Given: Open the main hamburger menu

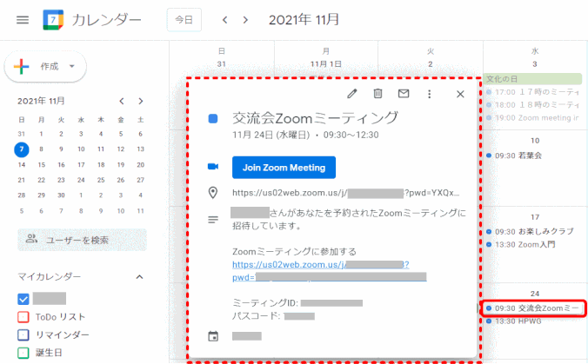Looking at the screenshot, I should pos(23,20).
